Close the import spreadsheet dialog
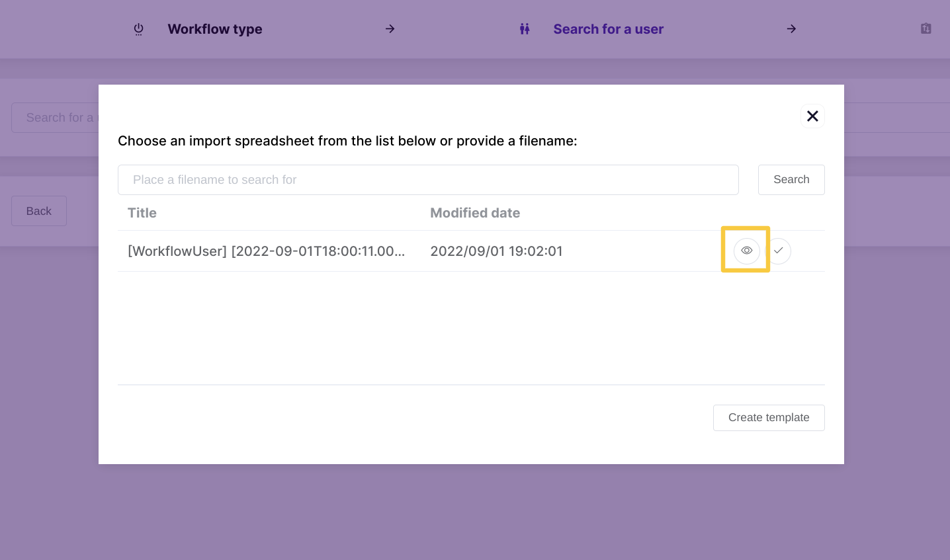This screenshot has width=950, height=560. [812, 116]
